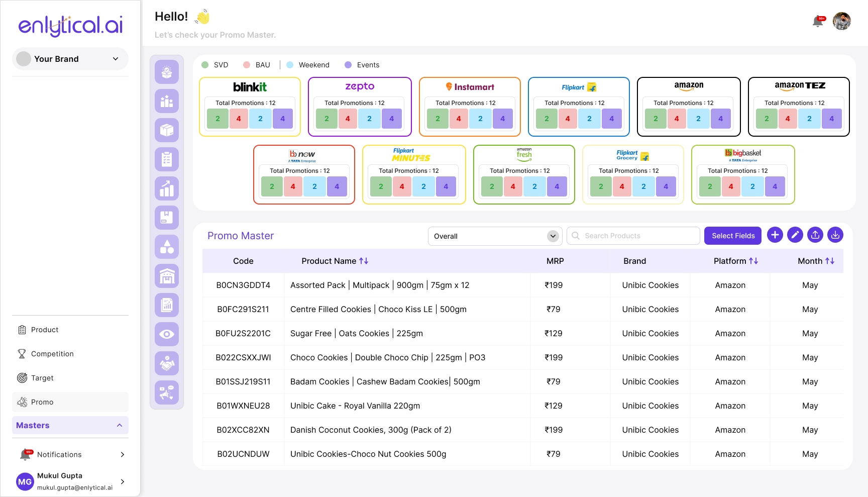The width and height of the screenshot is (868, 497).
Task: Click the download icon in Promo Master
Action: click(835, 235)
